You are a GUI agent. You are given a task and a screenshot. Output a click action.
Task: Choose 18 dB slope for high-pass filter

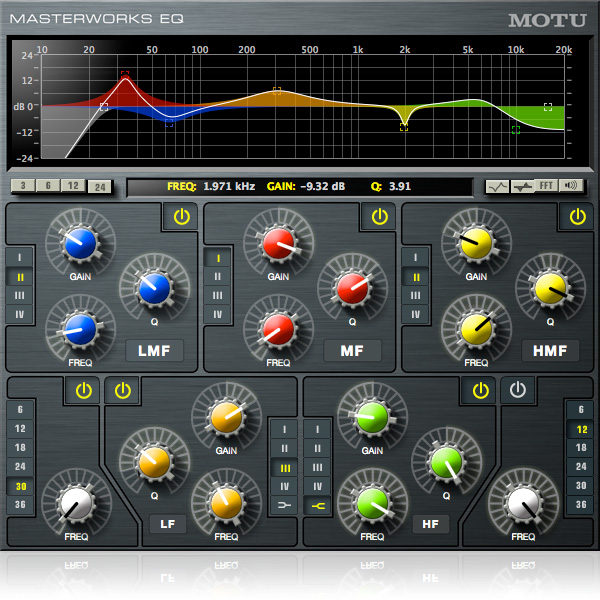pyautogui.click(x=20, y=447)
